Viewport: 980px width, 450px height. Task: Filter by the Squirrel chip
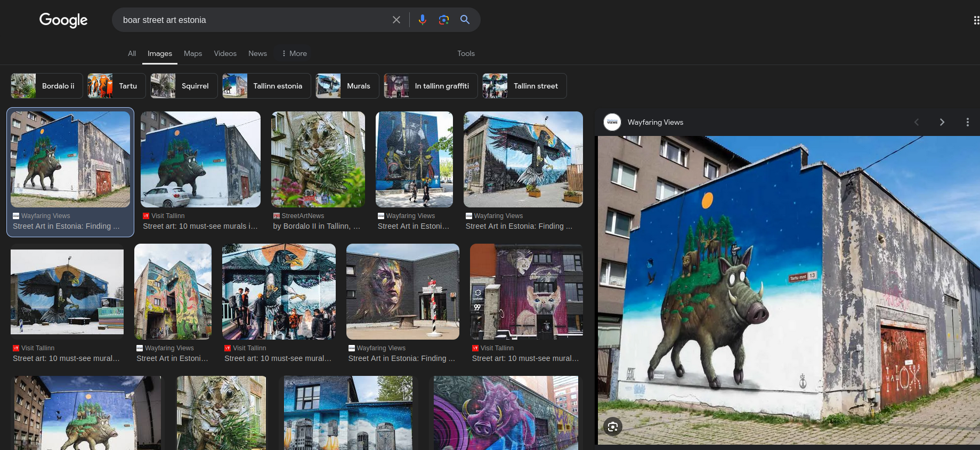pos(184,86)
